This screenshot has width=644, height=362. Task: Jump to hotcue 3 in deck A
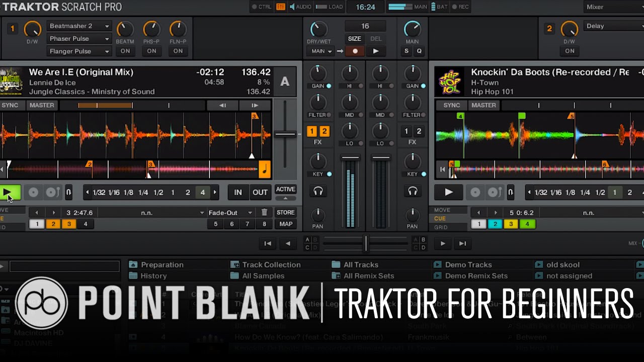click(x=68, y=224)
